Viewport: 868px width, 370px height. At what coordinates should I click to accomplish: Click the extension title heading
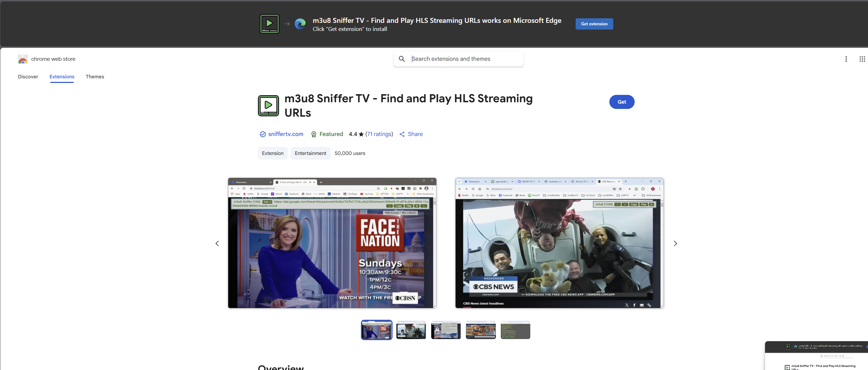[408, 105]
